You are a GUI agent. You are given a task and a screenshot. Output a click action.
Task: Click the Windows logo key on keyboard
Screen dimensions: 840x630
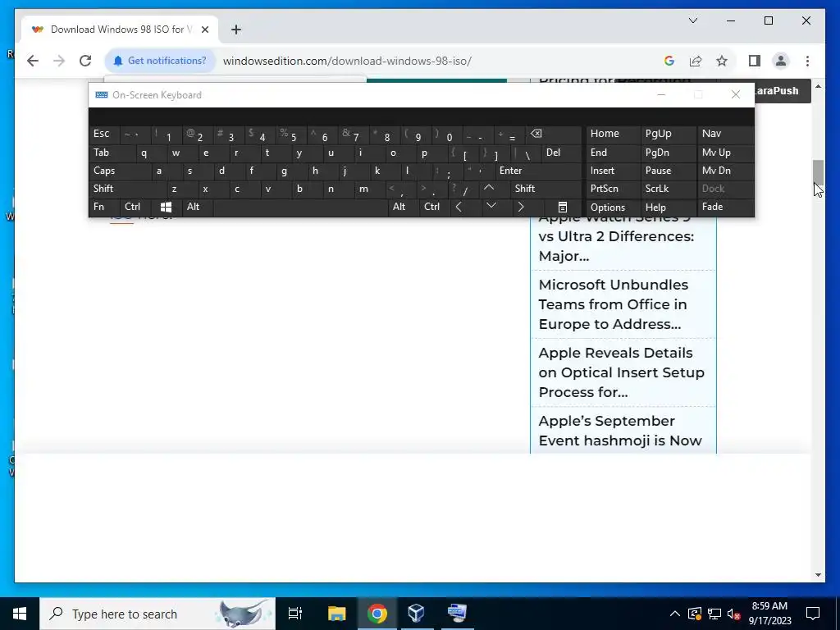[166, 207]
